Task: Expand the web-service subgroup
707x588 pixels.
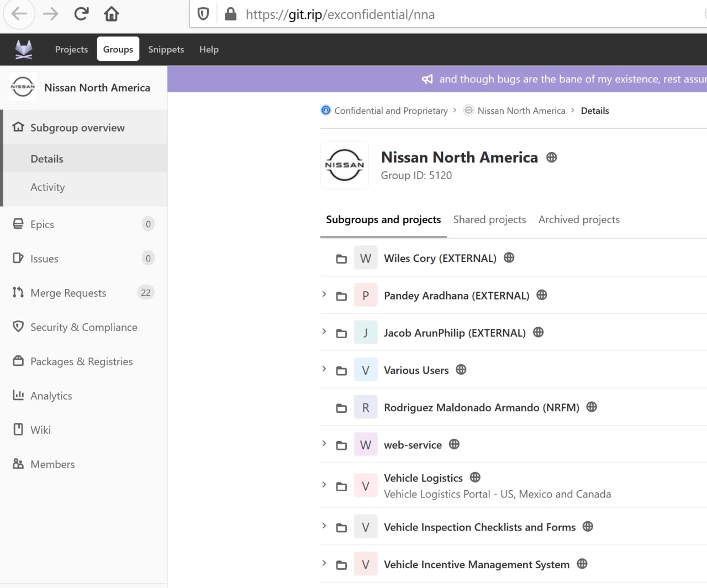Action: [x=324, y=444]
